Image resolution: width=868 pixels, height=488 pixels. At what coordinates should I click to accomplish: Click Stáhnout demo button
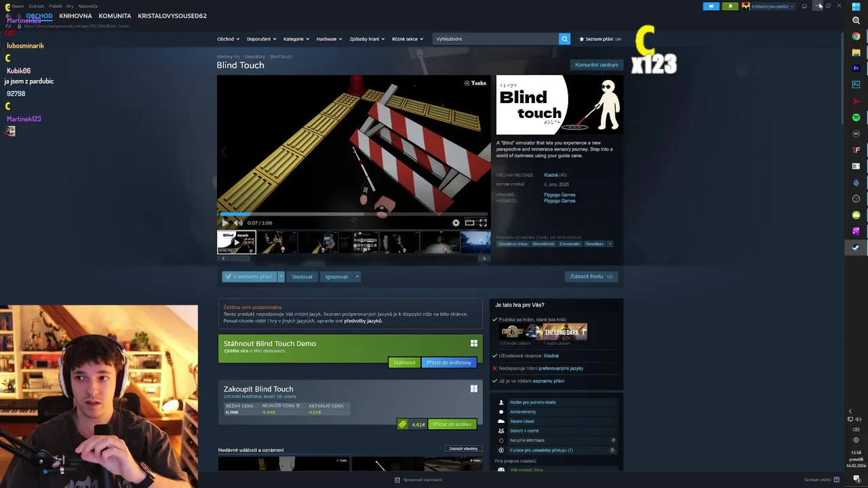tap(404, 363)
